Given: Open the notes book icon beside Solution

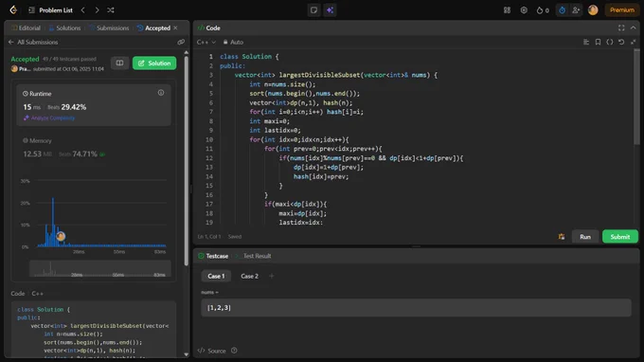Looking at the screenshot, I should [119, 63].
